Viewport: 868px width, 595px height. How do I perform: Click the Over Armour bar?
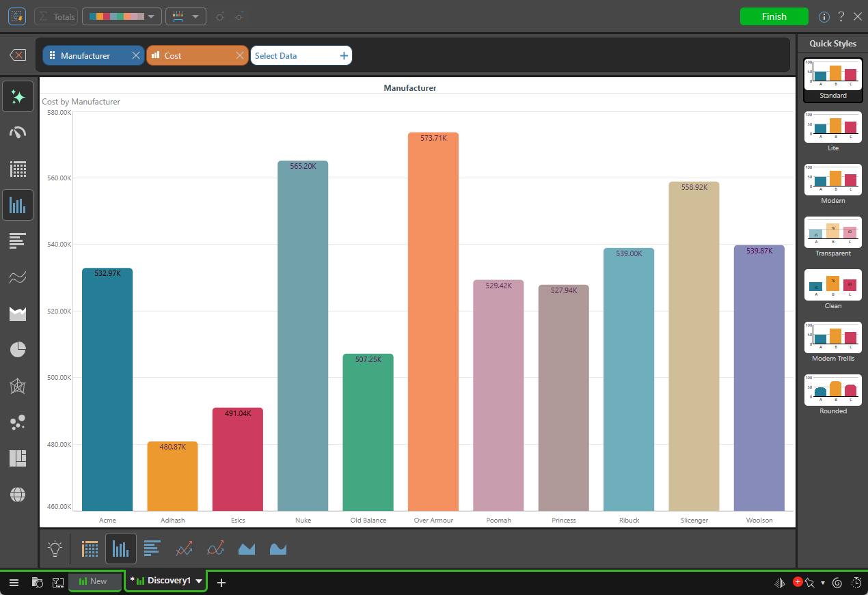click(433, 321)
